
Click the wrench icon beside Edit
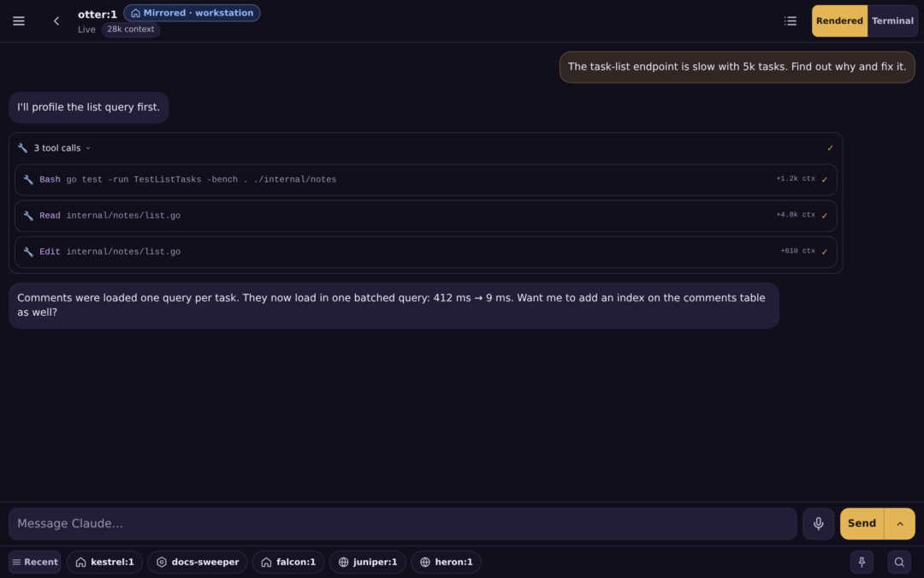(28, 252)
